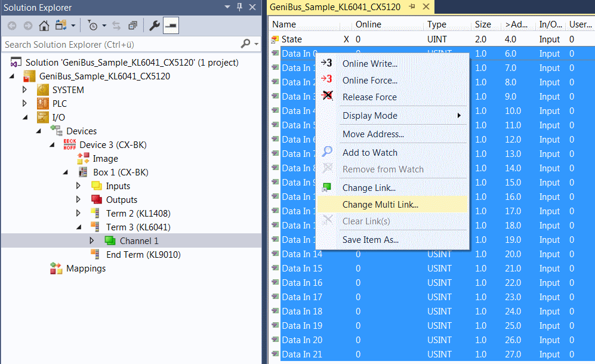Collapse the GeniBus_Sample_KL6041_CX5120 project node

pyautogui.click(x=12, y=76)
